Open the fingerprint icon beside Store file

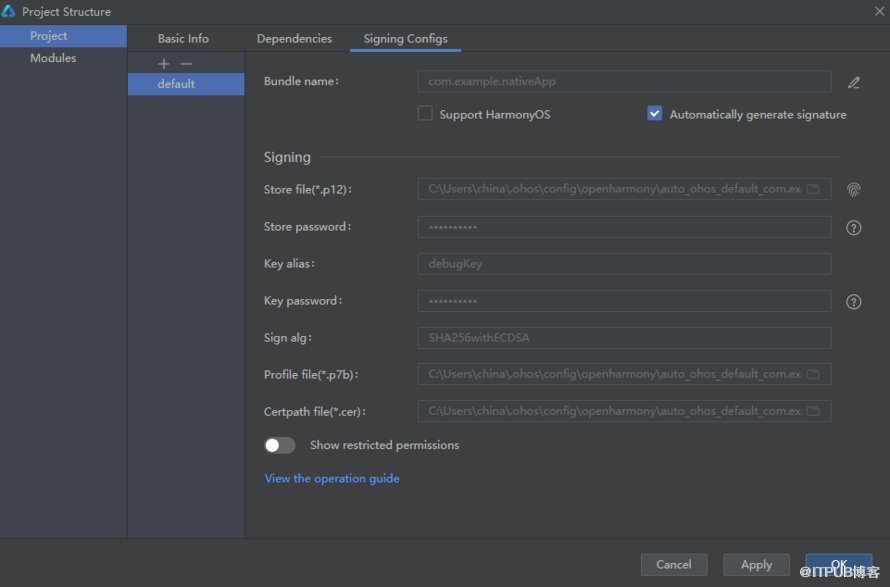(854, 190)
